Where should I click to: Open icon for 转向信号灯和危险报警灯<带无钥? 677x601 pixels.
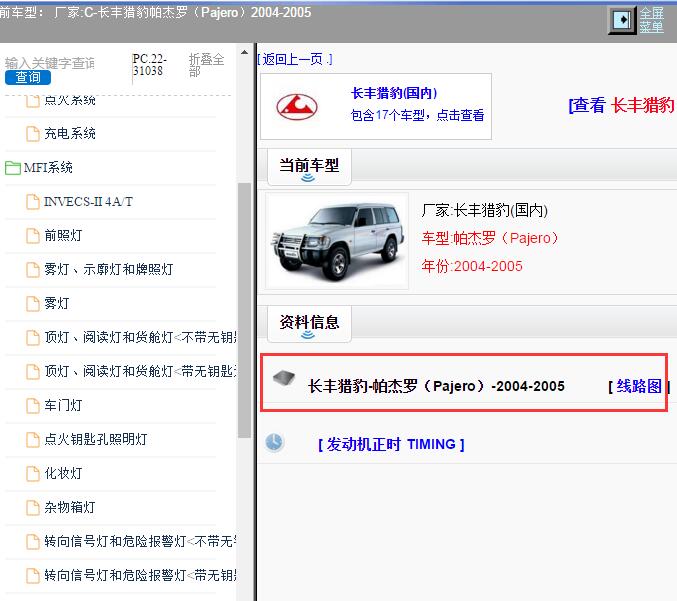33,575
